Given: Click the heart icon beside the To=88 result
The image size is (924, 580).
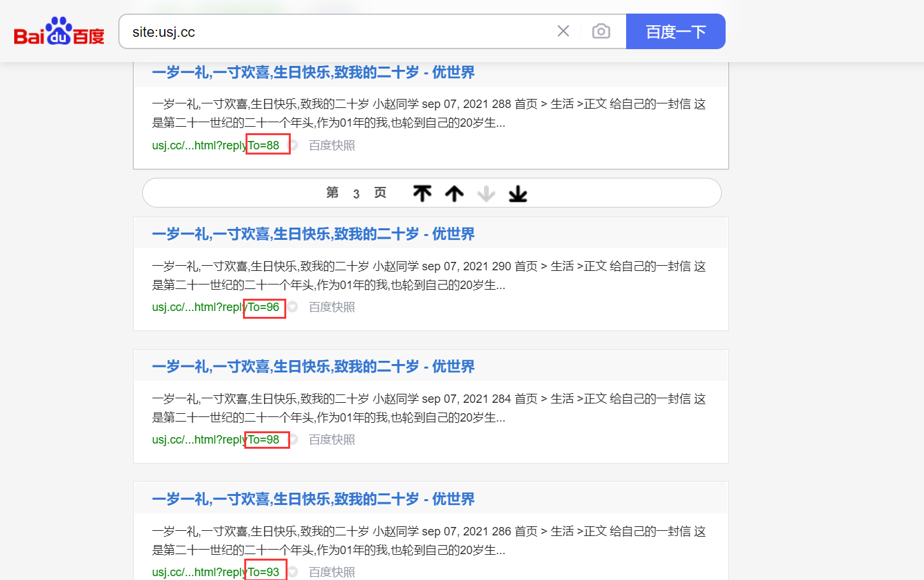Looking at the screenshot, I should [x=292, y=145].
